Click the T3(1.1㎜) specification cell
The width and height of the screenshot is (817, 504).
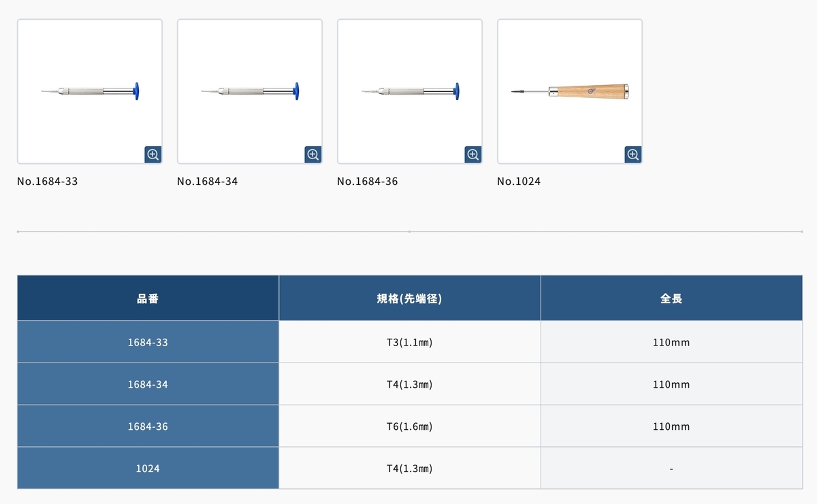point(410,342)
